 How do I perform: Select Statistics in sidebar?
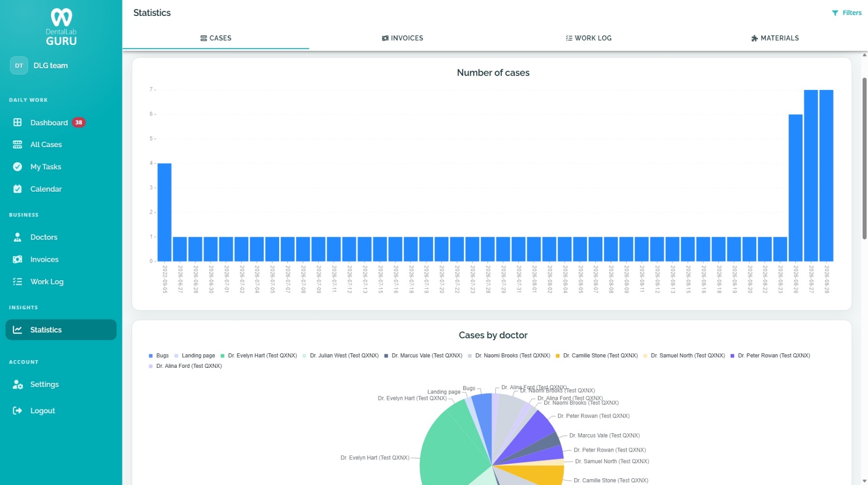tap(61, 330)
